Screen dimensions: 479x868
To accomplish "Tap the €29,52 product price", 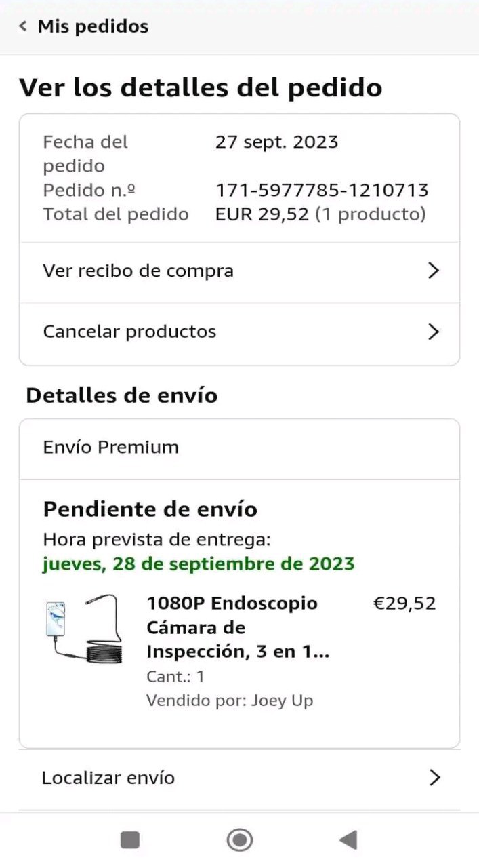I will 404,603.
